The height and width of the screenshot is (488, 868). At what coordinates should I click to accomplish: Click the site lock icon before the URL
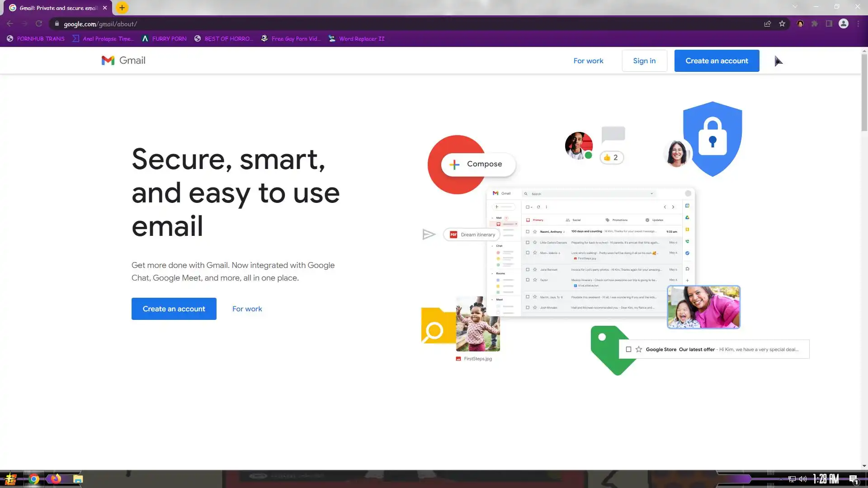tap(57, 24)
